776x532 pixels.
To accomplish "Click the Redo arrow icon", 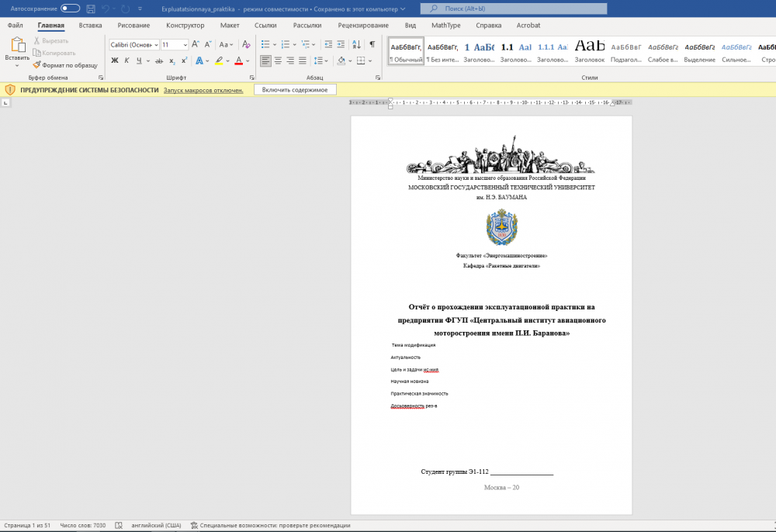I will click(x=125, y=9).
